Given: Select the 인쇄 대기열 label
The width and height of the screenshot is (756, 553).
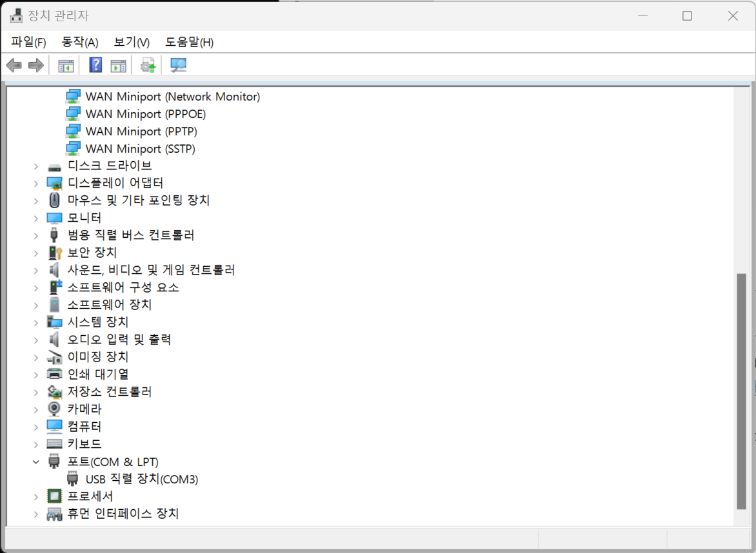Looking at the screenshot, I should pyautogui.click(x=98, y=374).
